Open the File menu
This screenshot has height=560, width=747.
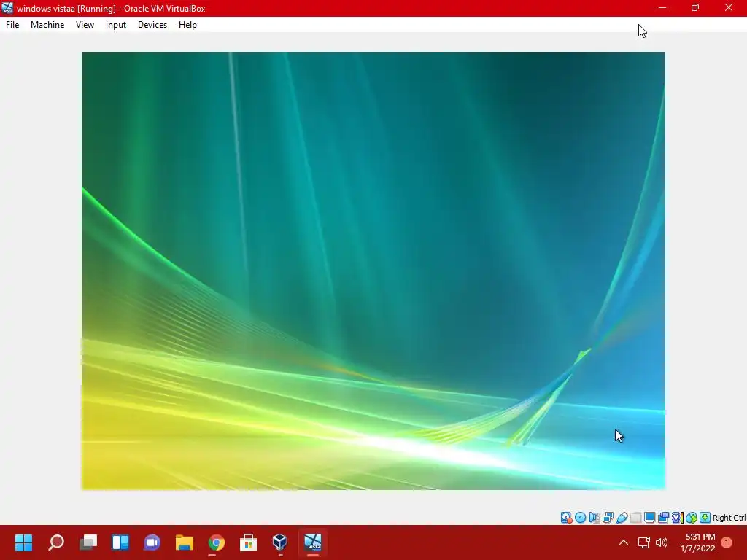tap(12, 25)
